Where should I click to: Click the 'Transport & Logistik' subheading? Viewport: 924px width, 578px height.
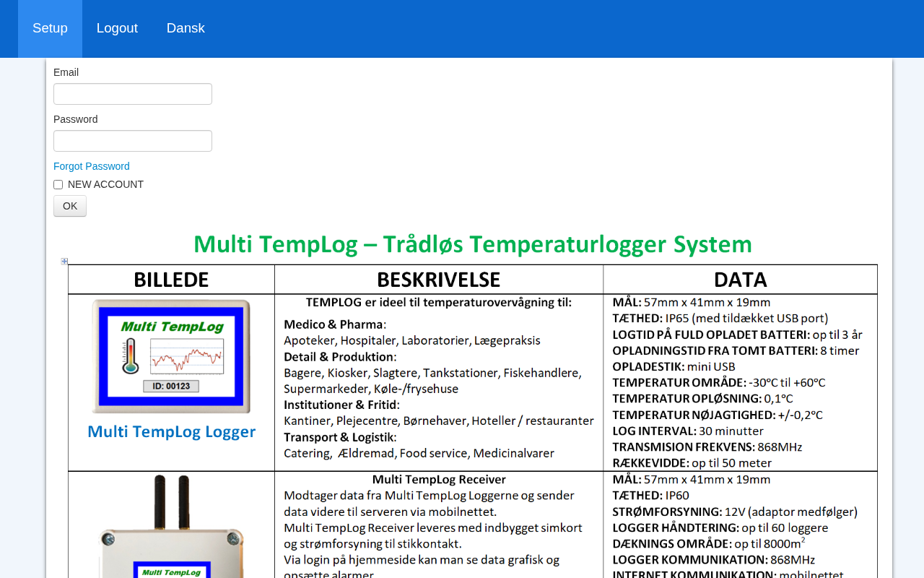click(339, 437)
